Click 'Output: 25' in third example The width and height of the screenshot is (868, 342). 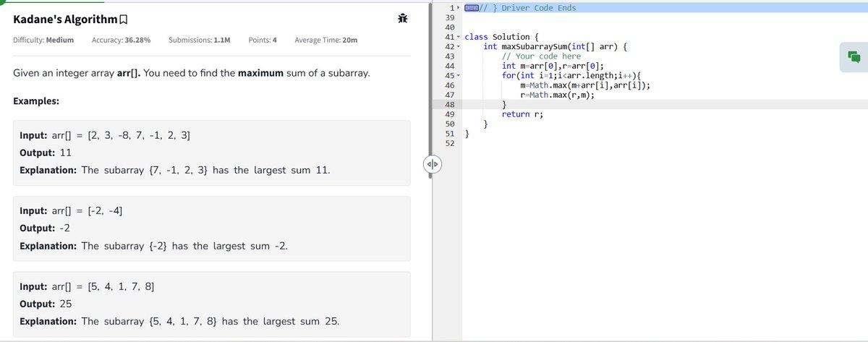pyautogui.click(x=45, y=304)
